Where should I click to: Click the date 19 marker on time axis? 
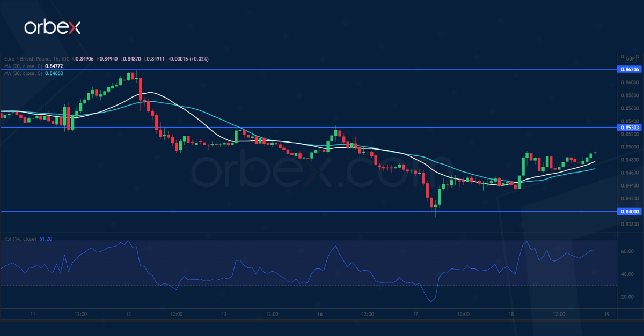[x=606, y=314]
